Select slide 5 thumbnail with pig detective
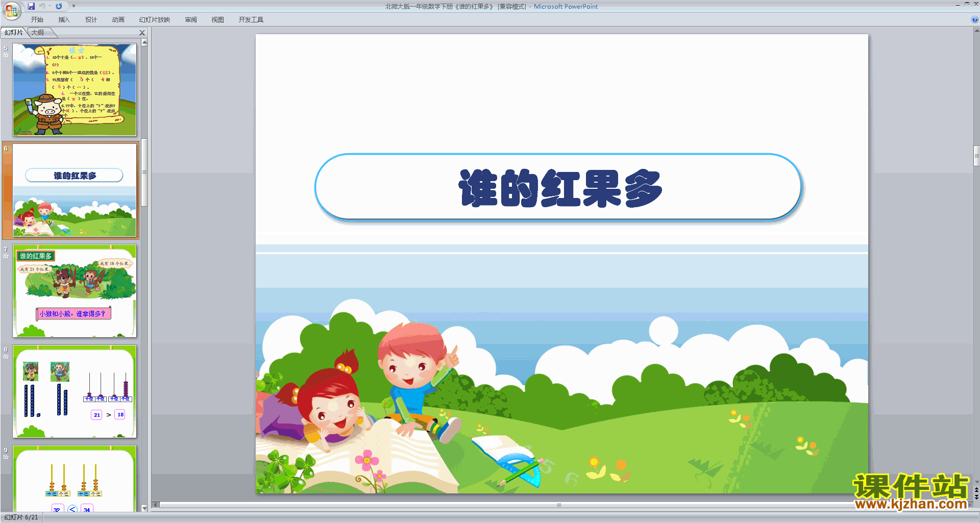980x523 pixels. [75, 89]
